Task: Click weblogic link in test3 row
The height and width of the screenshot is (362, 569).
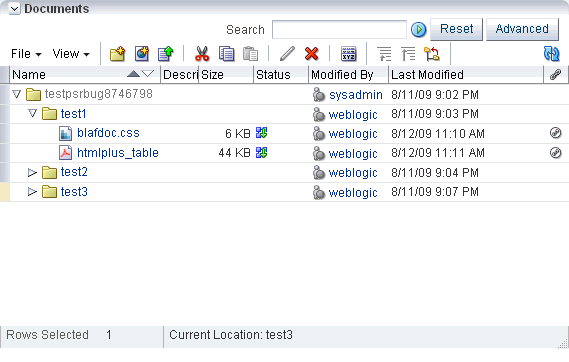Action: (x=353, y=192)
